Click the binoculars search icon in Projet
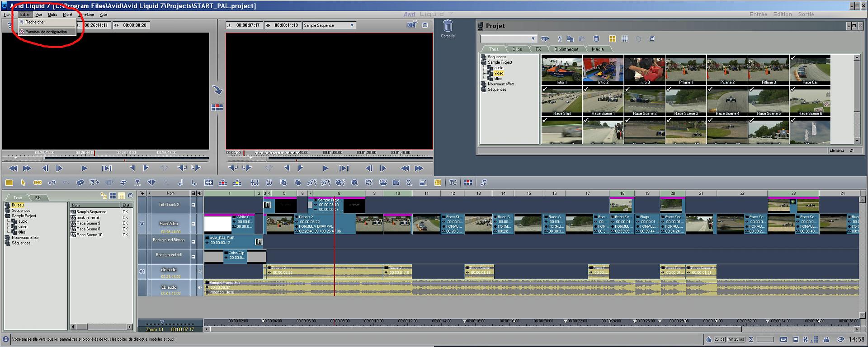 (x=545, y=39)
